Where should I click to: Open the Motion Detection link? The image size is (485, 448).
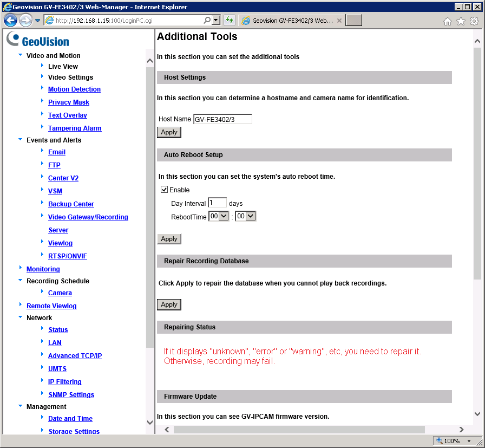point(74,89)
